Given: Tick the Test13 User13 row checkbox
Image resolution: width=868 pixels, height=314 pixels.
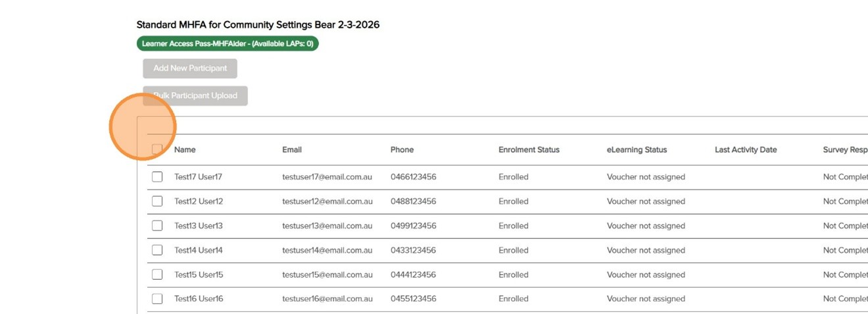Looking at the screenshot, I should [x=157, y=226].
